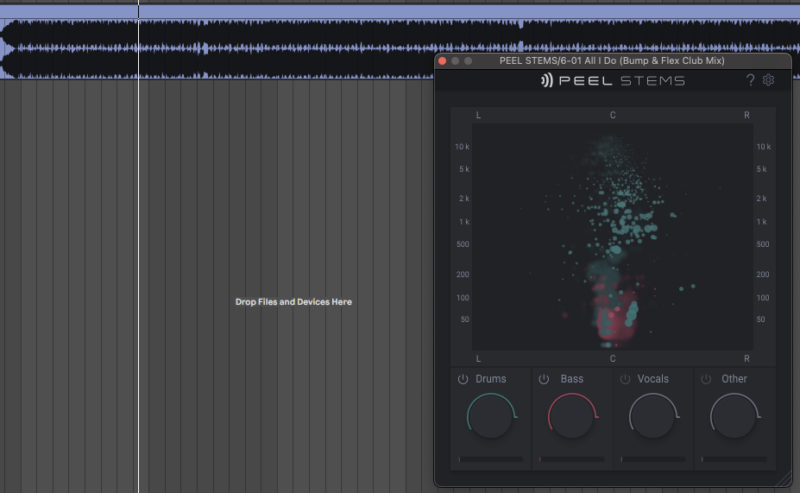Click the plugin window resize corner handle
The width and height of the screenshot is (800, 493).
785,481
